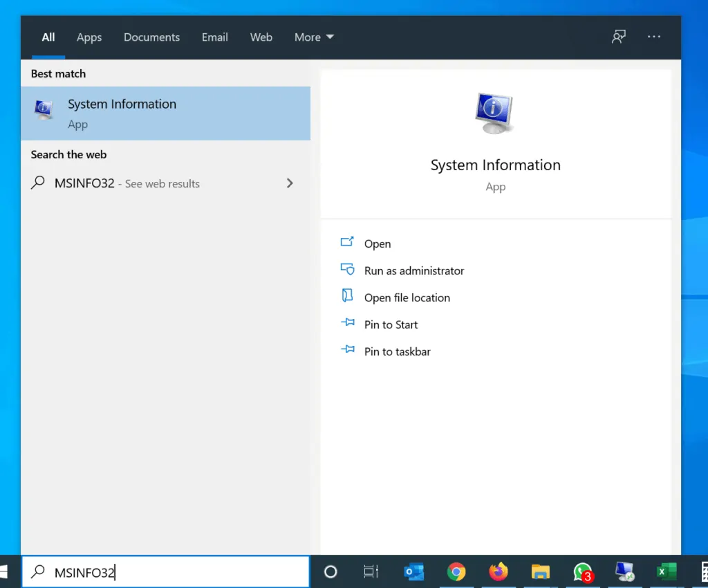This screenshot has height=588, width=708.
Task: Pin System Information to taskbar
Action: (397, 351)
